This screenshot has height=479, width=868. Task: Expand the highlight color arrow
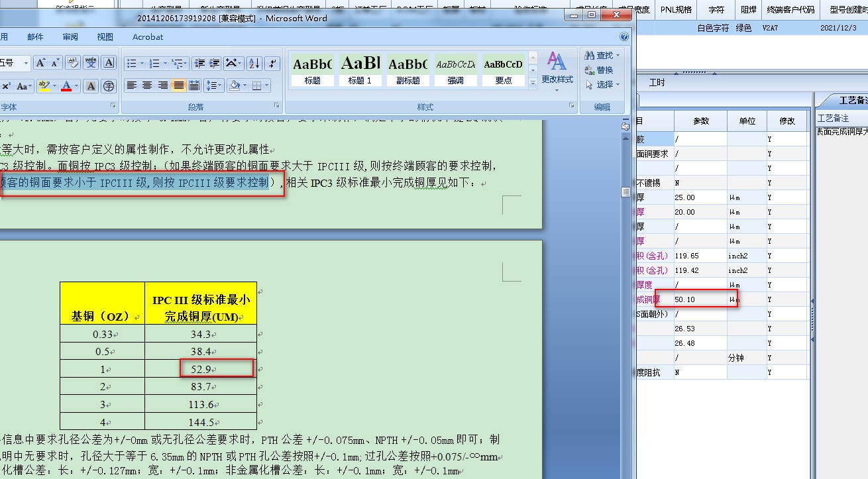point(54,86)
